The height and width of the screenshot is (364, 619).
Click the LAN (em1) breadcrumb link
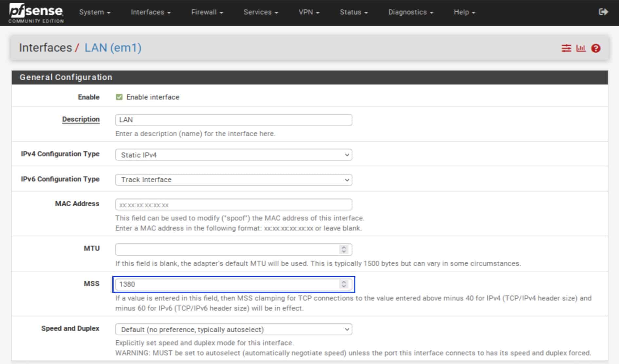pos(113,48)
